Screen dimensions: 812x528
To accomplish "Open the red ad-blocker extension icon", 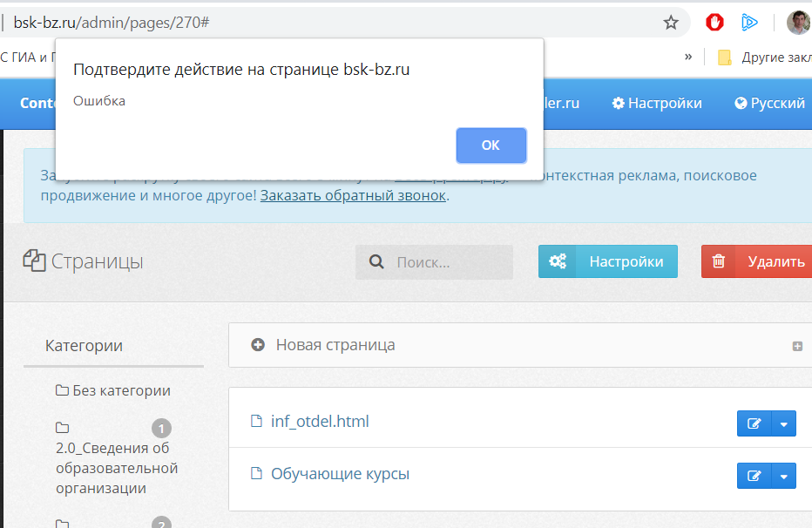I will pyautogui.click(x=715, y=22).
